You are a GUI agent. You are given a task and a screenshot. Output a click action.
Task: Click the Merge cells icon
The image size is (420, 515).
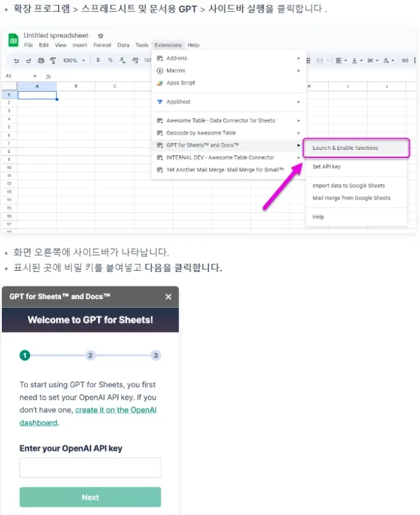point(319,60)
